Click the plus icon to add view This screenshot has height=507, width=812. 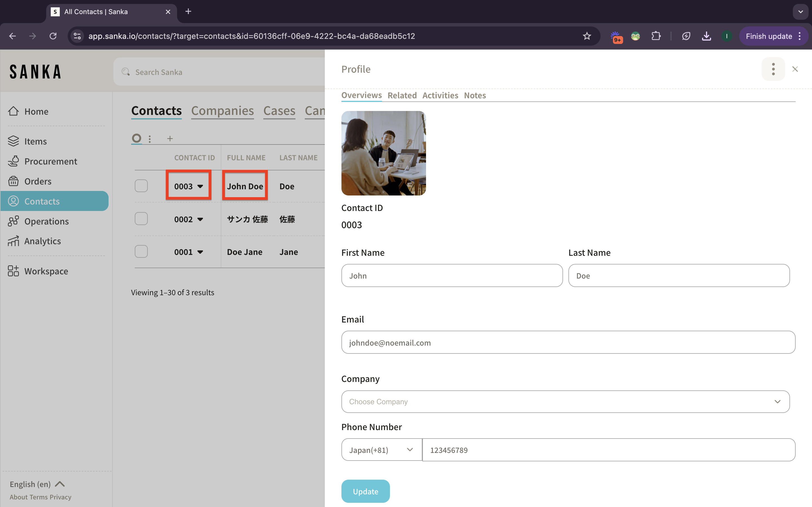click(x=170, y=139)
